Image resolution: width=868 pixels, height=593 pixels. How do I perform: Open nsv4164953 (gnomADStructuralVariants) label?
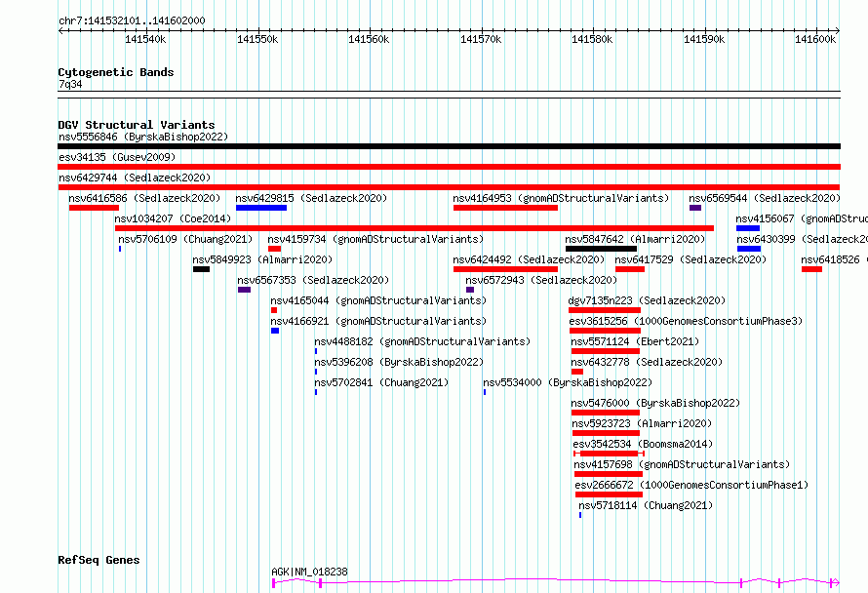click(561, 198)
